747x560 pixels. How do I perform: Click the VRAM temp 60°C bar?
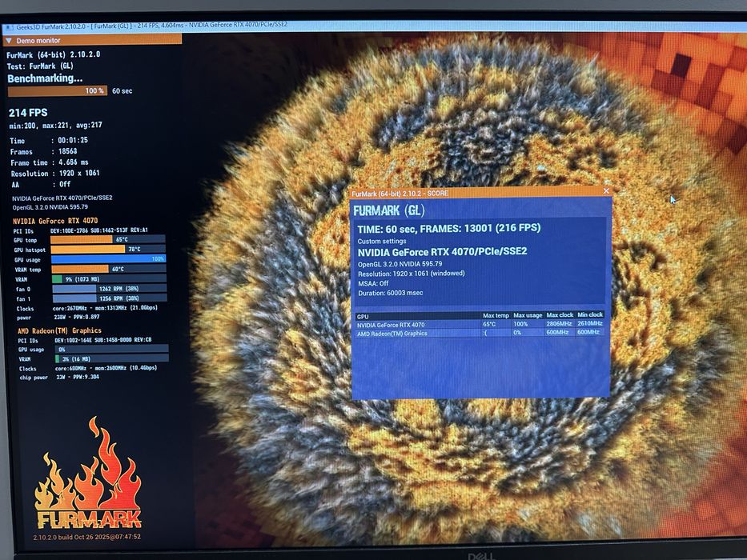pyautogui.click(x=109, y=269)
